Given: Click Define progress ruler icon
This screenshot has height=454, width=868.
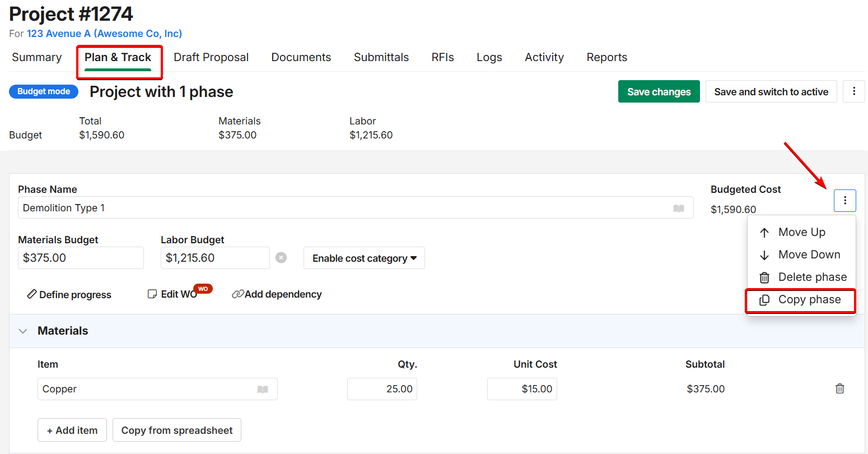Looking at the screenshot, I should pyautogui.click(x=32, y=294).
